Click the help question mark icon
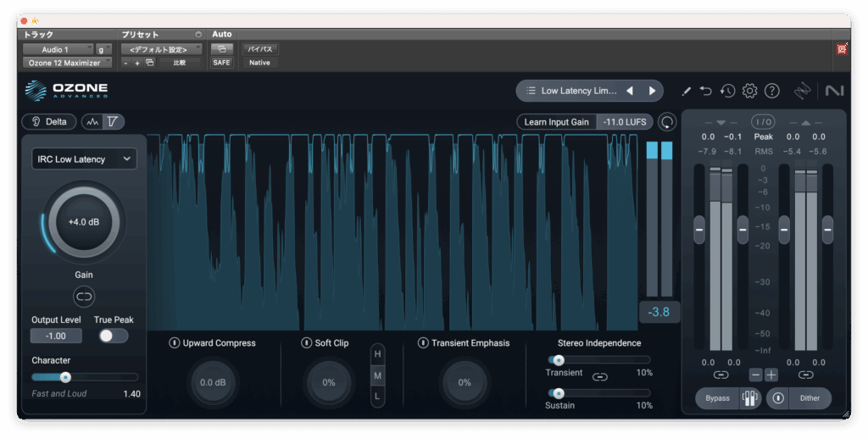This screenshot has height=439, width=868. 771,91
